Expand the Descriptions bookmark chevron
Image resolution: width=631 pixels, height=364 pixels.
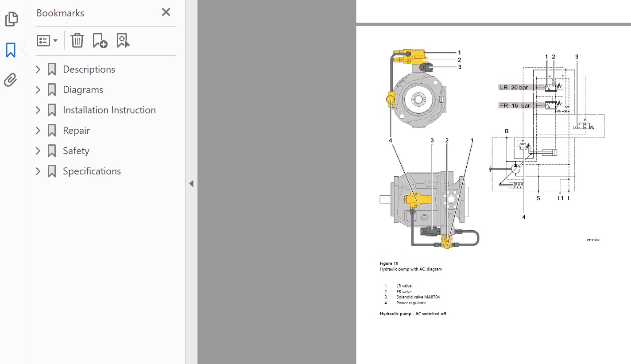pyautogui.click(x=38, y=70)
